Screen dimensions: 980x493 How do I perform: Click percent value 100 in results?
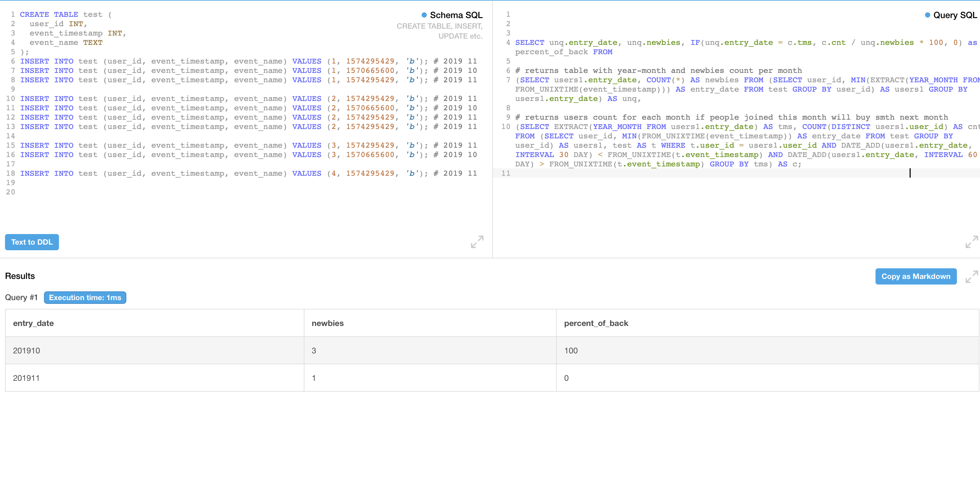pyautogui.click(x=571, y=351)
